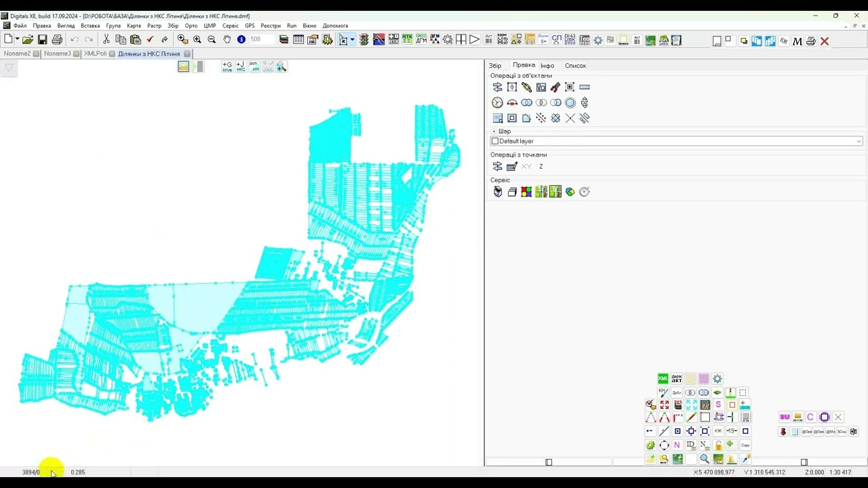Click the purple color swatch in floating palette

(x=704, y=379)
